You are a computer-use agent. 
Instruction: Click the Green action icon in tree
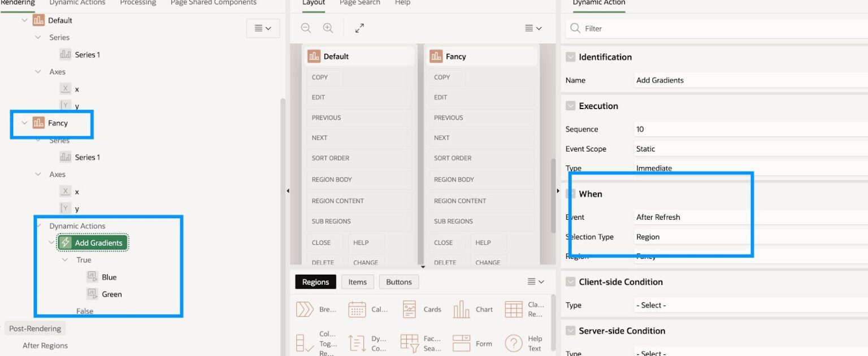pyautogui.click(x=92, y=294)
